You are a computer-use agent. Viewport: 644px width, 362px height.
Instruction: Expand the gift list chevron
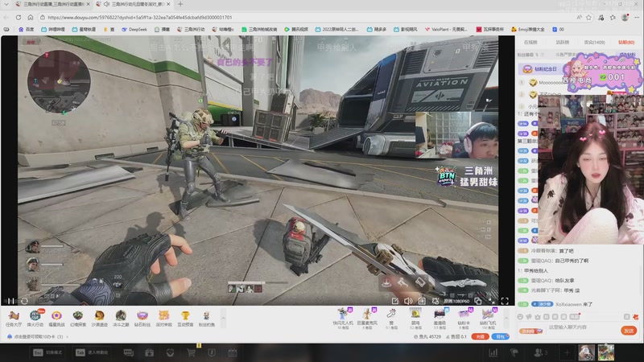click(x=506, y=318)
